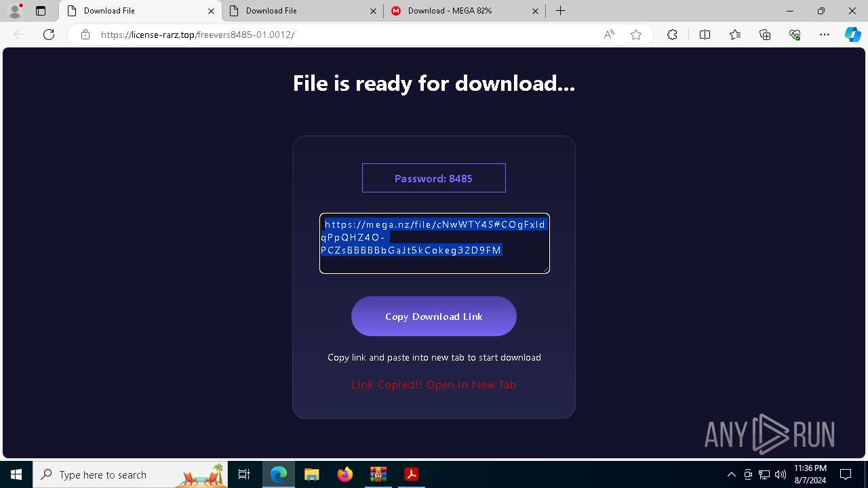Open the notification center icon

click(x=846, y=474)
